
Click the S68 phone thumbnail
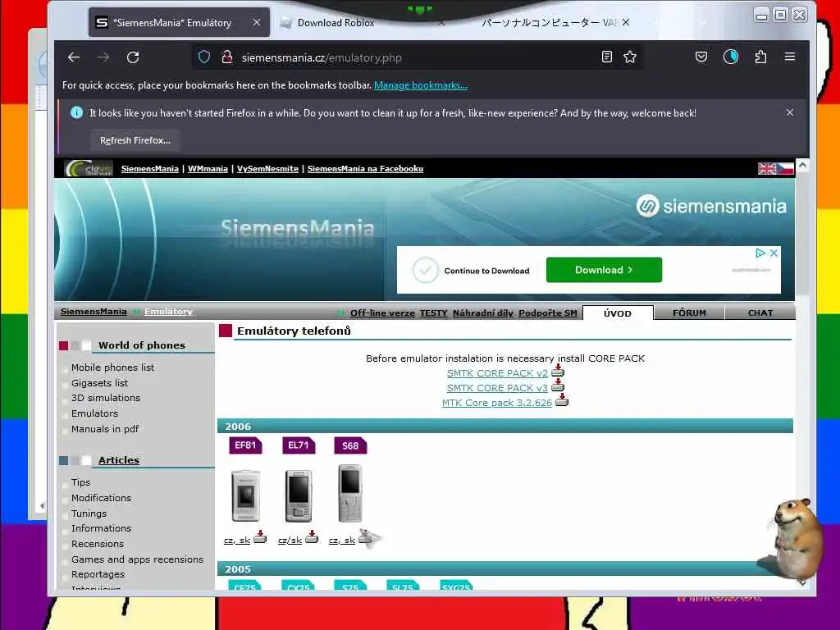tap(350, 493)
